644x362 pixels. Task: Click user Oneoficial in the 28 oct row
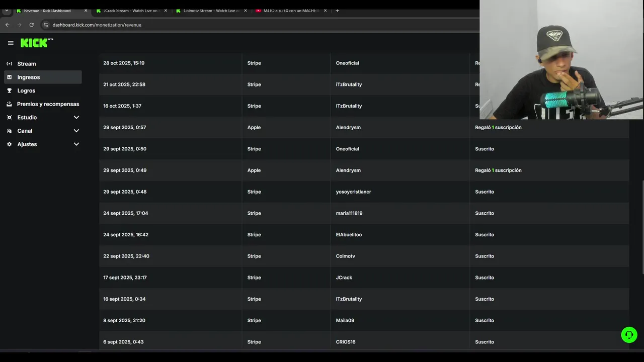[x=347, y=63]
